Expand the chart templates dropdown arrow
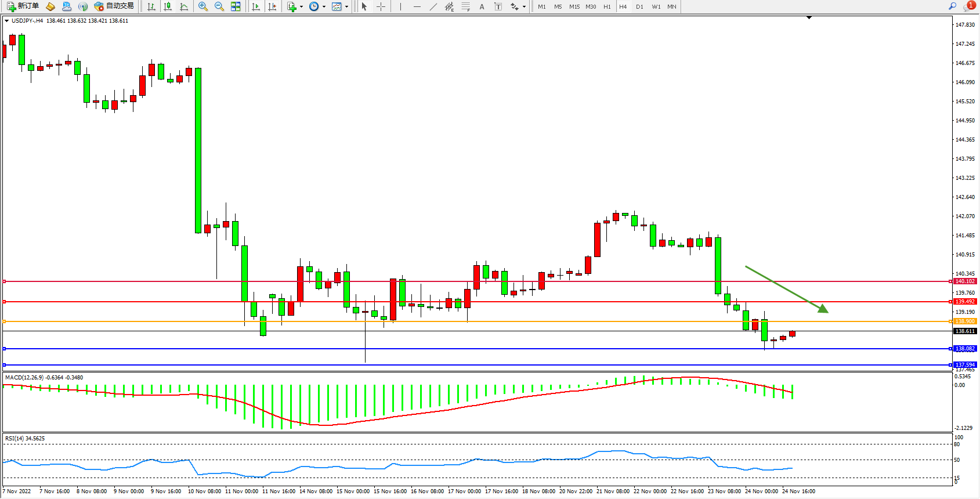980x499 pixels. [x=346, y=7]
